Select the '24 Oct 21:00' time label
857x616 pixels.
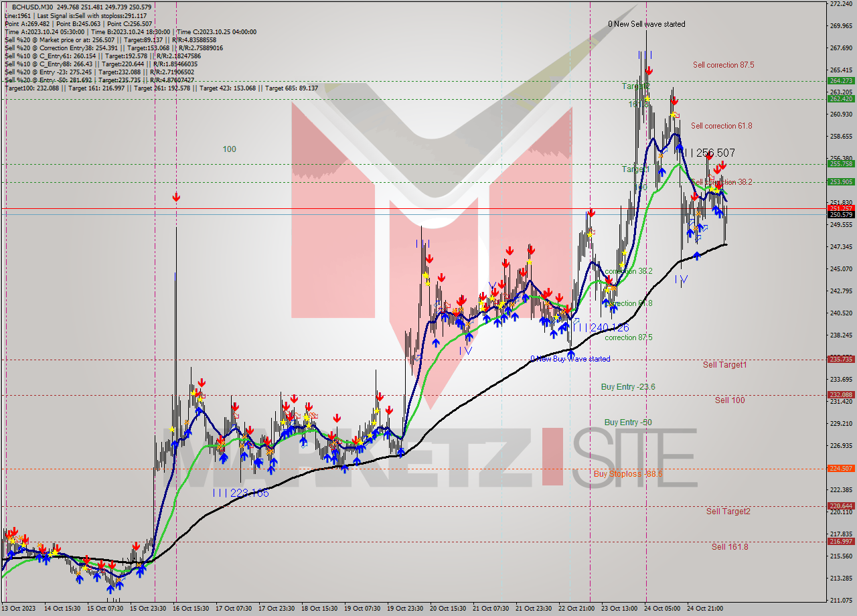704,609
